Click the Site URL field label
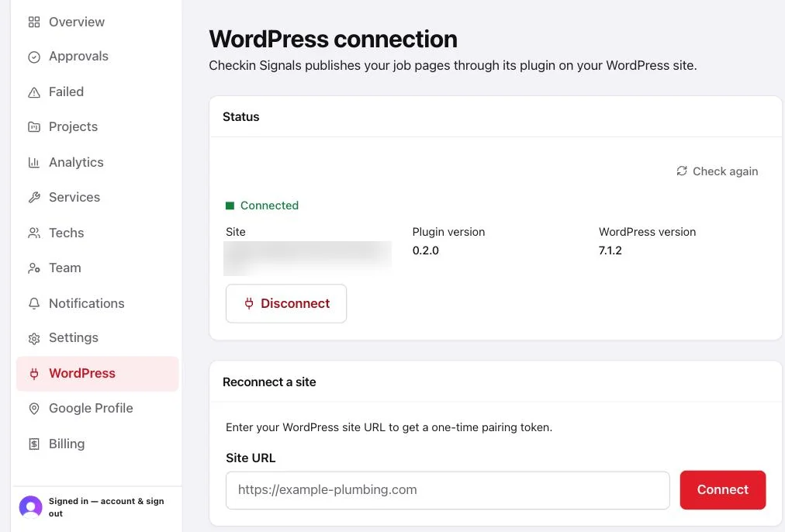Image resolution: width=785 pixels, height=532 pixels. coord(251,458)
